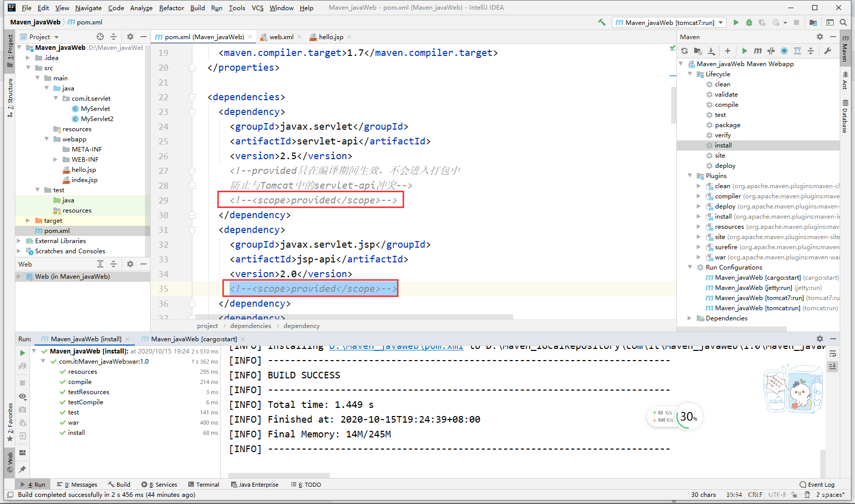Open the Terminal tool window
Image resolution: width=855 pixels, height=504 pixels.
(204, 485)
